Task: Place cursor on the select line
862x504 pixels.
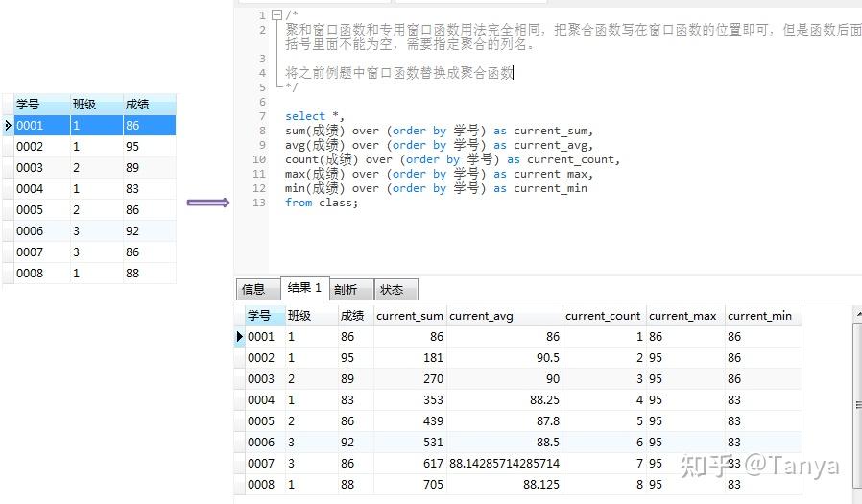Action: point(315,116)
